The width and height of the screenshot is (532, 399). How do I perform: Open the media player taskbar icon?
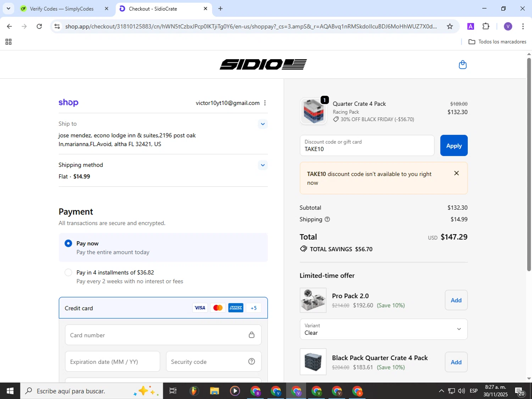(235, 391)
